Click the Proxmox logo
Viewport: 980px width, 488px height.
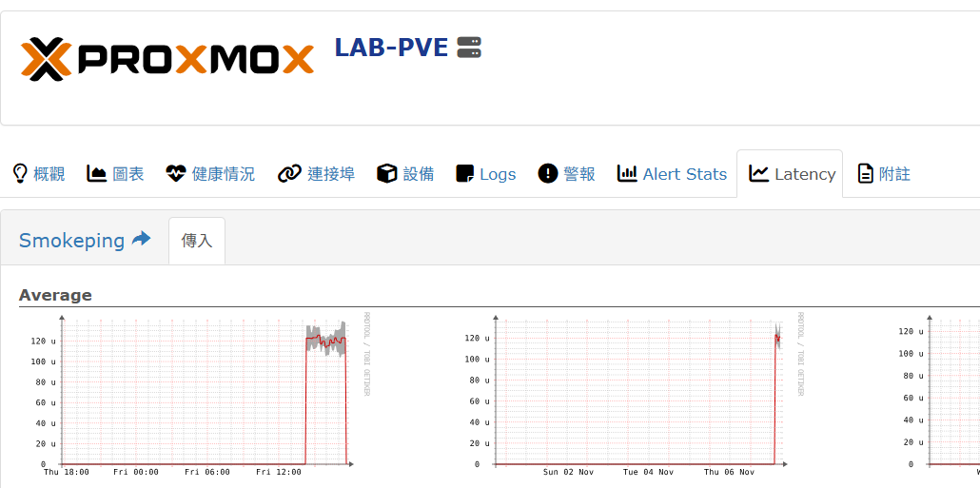pos(167,58)
